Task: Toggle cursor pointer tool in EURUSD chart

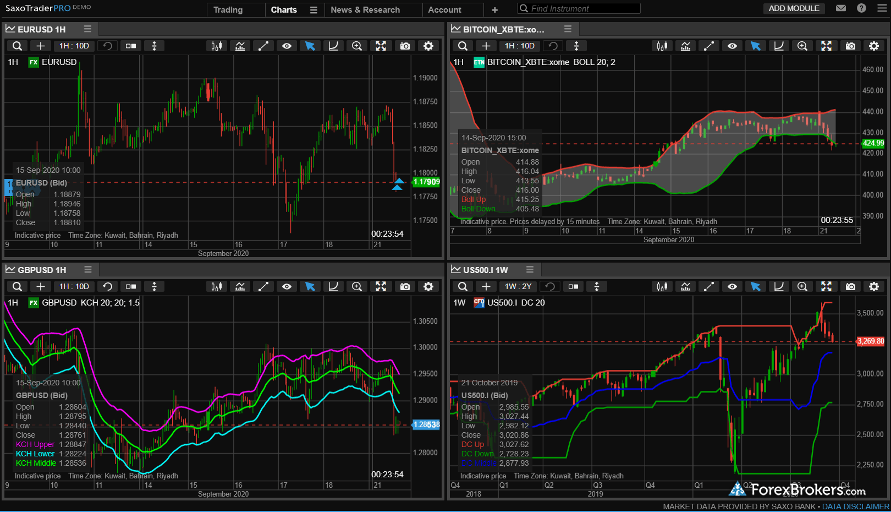Action: point(310,46)
